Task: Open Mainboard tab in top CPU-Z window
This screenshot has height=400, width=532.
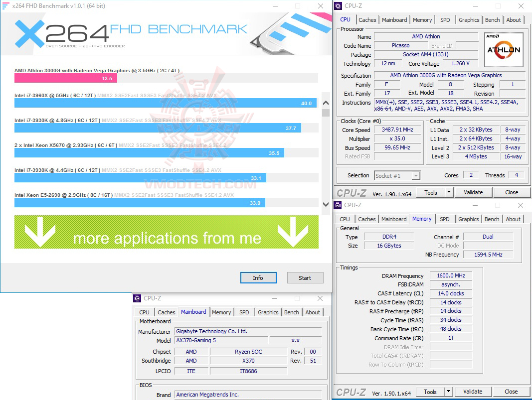Action: coord(394,20)
